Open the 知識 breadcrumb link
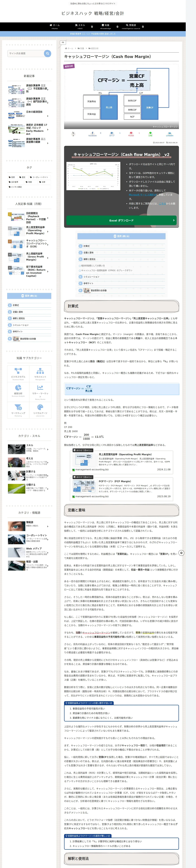 [82, 48]
